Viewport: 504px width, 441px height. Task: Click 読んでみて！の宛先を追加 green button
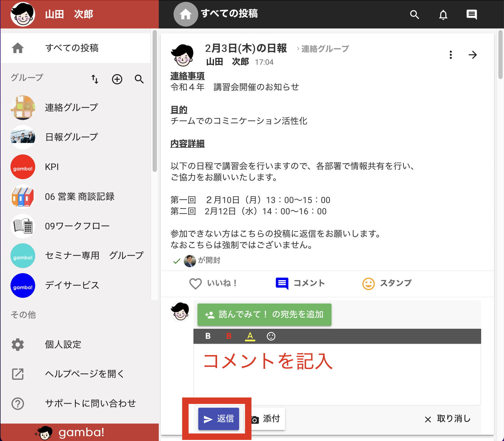[264, 315]
